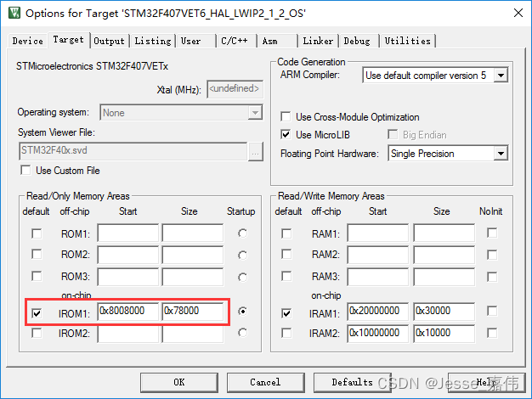Click the IRAM1 Start field 0x20000000
The height and width of the screenshot is (399, 532).
click(x=378, y=312)
